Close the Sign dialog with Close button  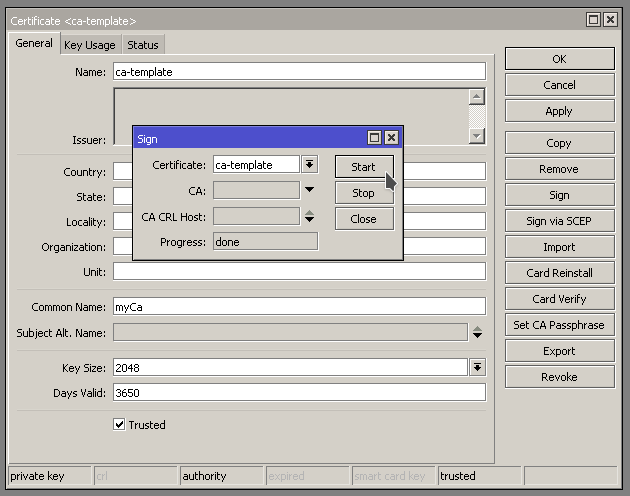(x=363, y=219)
